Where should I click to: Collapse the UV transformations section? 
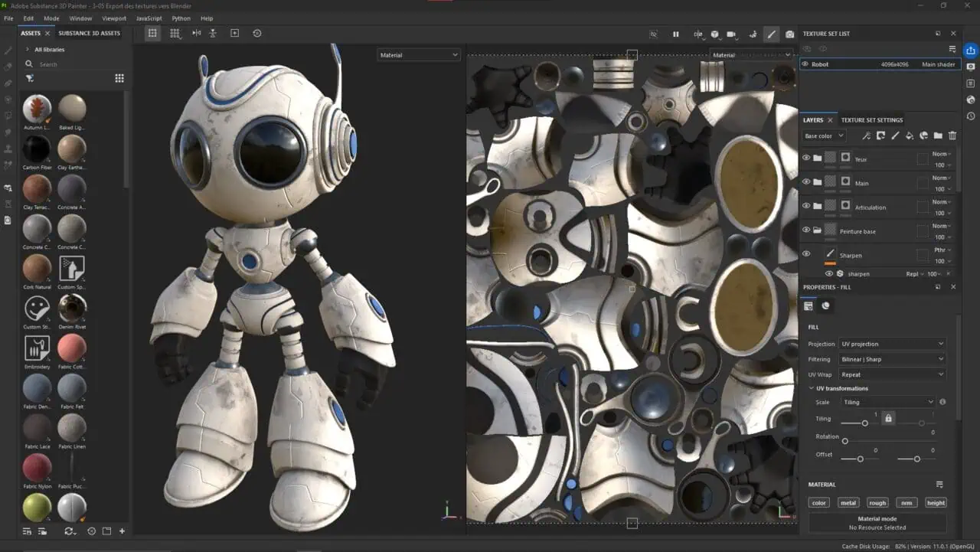(x=812, y=388)
